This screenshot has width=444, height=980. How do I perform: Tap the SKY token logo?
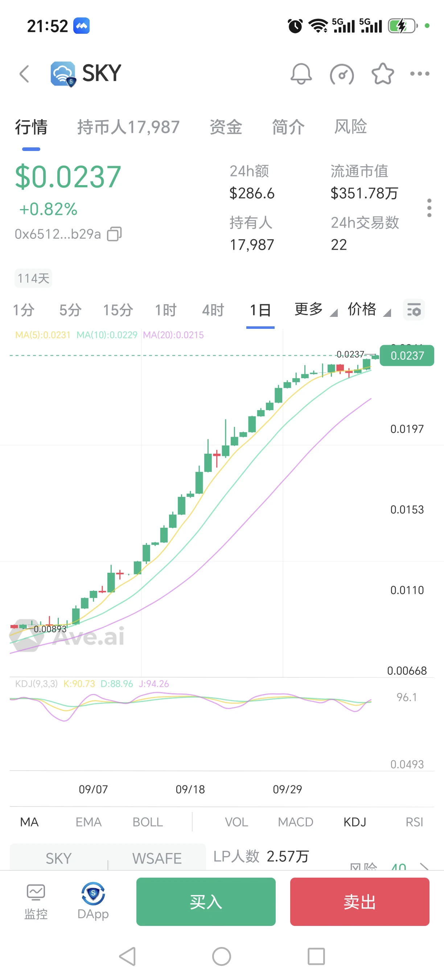coord(63,74)
